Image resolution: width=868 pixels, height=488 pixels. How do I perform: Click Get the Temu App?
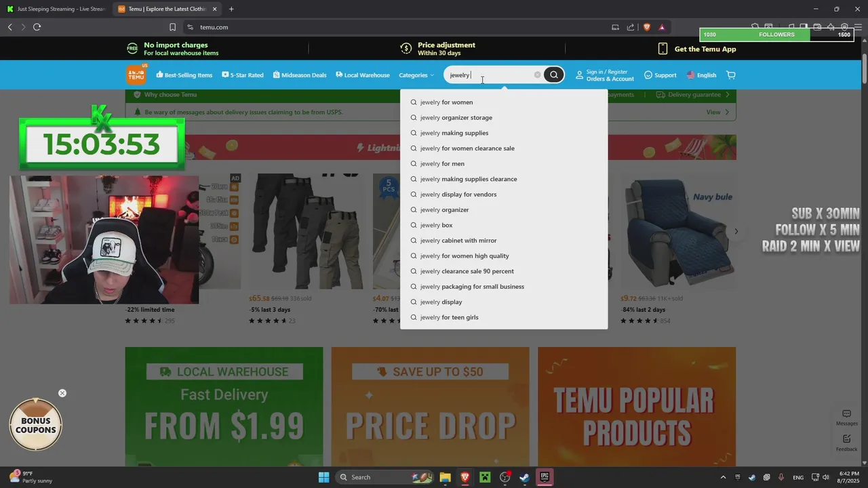coord(697,49)
